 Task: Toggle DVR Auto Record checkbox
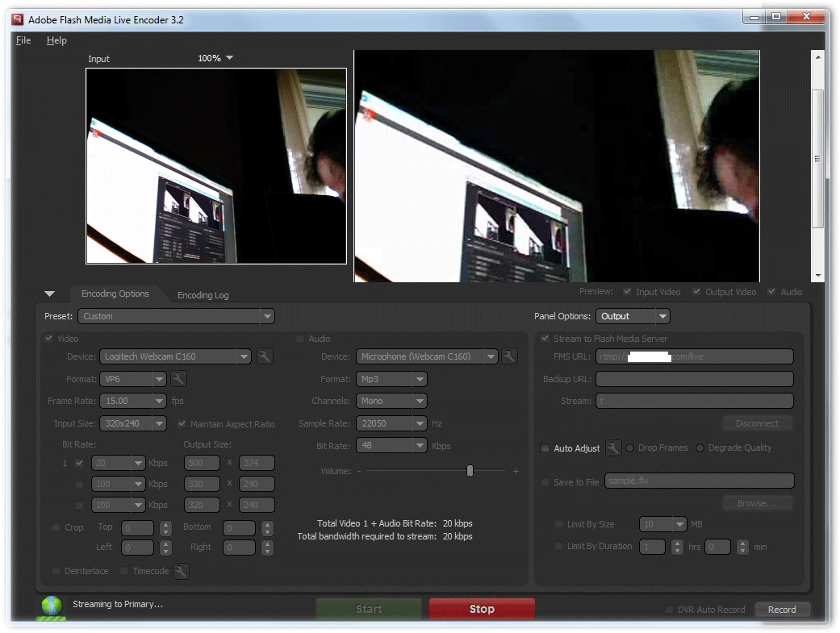click(669, 610)
